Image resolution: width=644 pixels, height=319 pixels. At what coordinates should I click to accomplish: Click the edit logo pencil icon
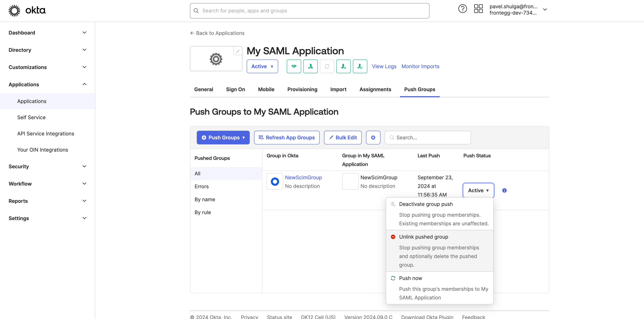[238, 51]
